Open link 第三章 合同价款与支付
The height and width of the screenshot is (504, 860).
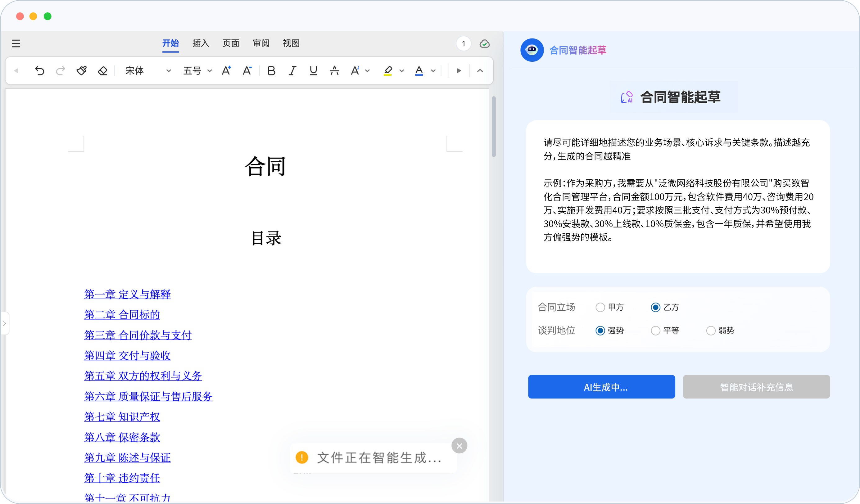138,335
